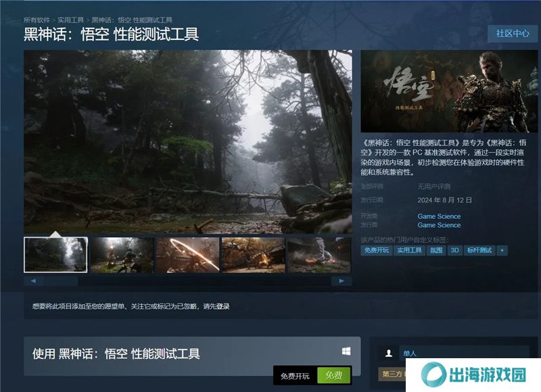
Task: Click the left arrow of the thumbnail strip
Action: [33, 281]
